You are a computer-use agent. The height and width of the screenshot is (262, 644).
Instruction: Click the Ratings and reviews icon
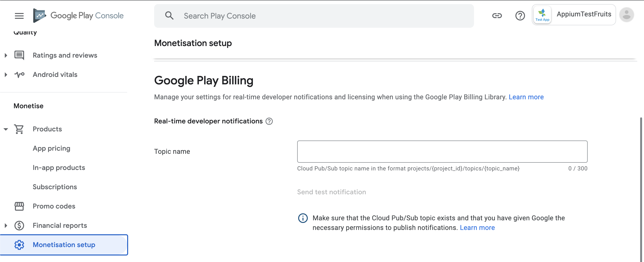click(19, 55)
